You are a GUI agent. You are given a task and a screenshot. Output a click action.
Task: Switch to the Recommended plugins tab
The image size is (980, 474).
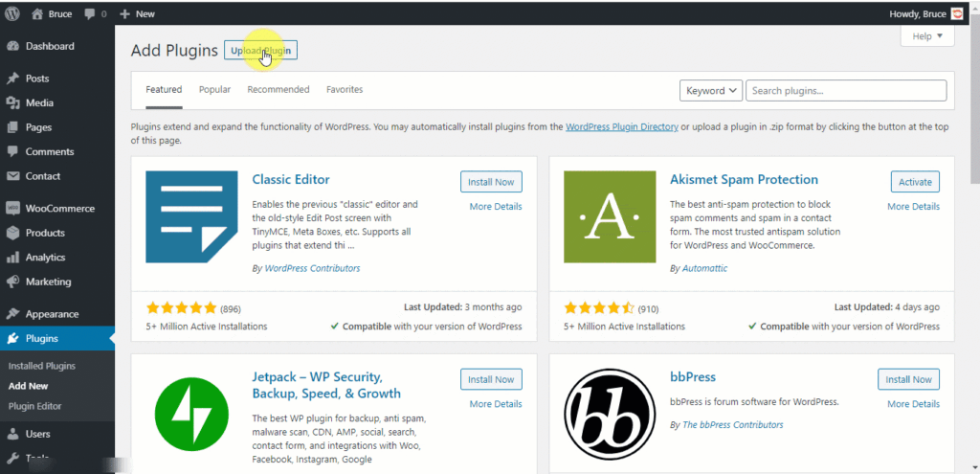coord(278,89)
